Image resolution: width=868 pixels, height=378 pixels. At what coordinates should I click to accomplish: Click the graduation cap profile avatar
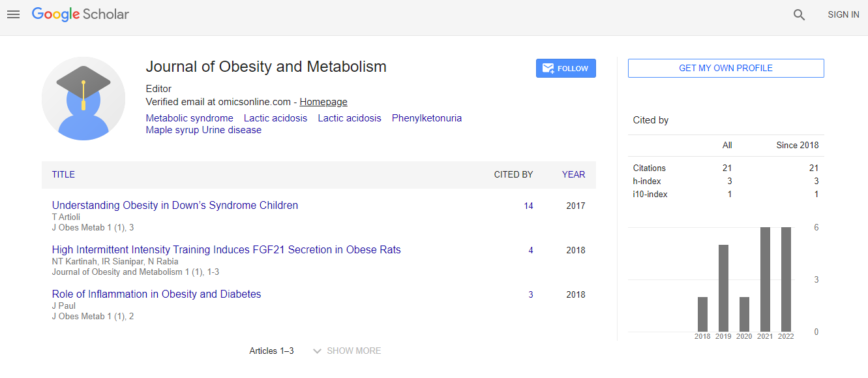[x=83, y=99]
